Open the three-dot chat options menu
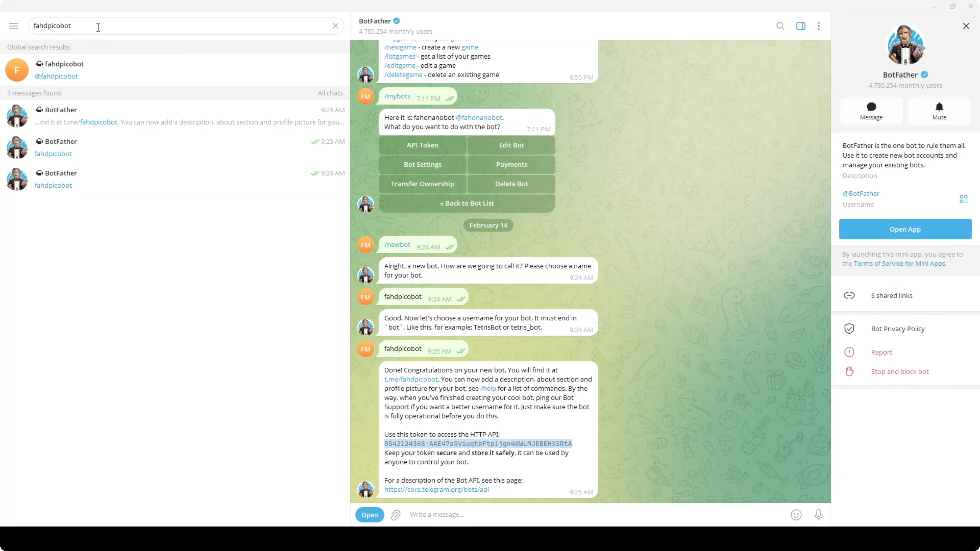Viewport: 980px width, 551px height. (x=818, y=26)
